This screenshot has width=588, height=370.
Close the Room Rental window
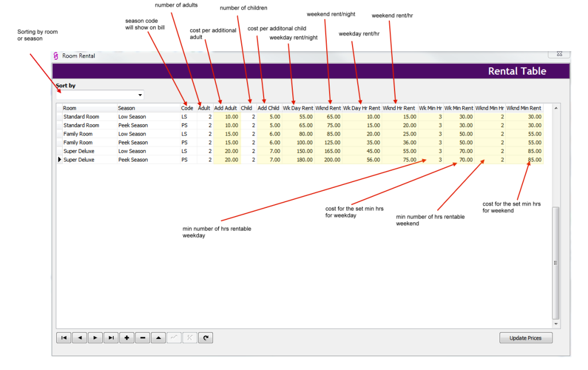[559, 54]
